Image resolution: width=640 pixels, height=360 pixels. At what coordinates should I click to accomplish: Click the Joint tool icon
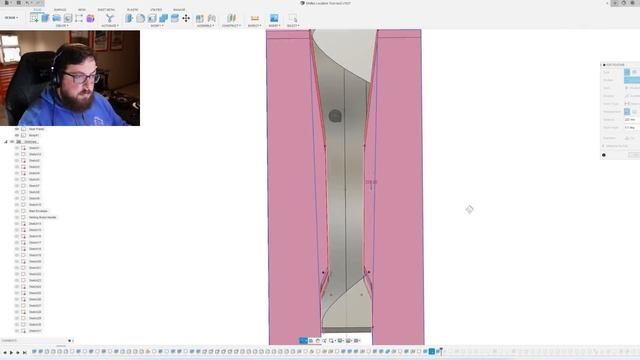point(211,18)
